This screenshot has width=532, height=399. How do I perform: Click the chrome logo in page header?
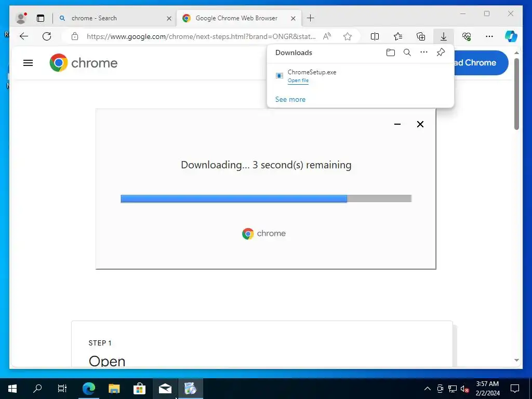[84, 63]
